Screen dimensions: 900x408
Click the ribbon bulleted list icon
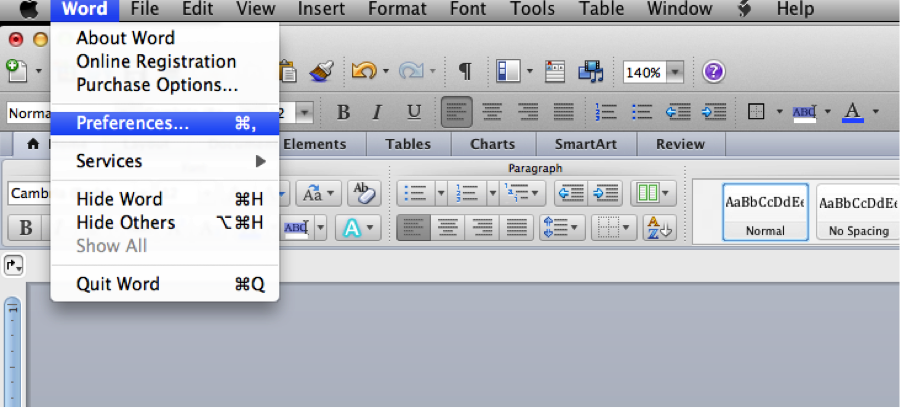click(416, 193)
